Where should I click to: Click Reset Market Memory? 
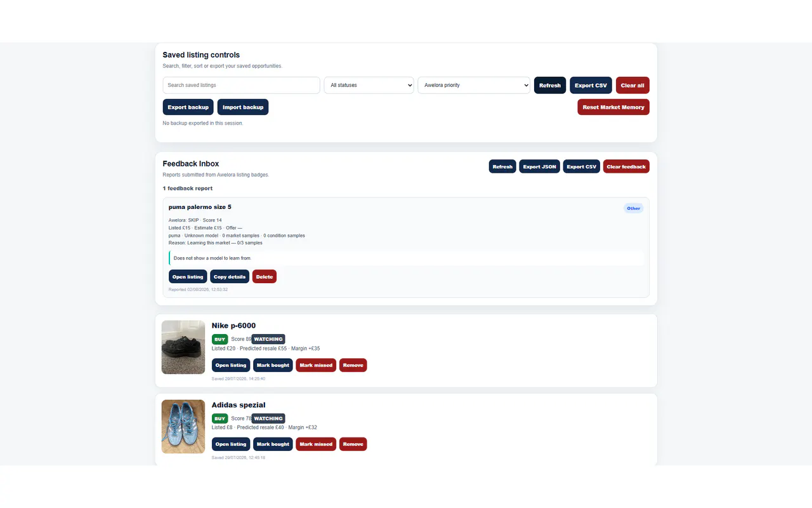pyautogui.click(x=613, y=107)
